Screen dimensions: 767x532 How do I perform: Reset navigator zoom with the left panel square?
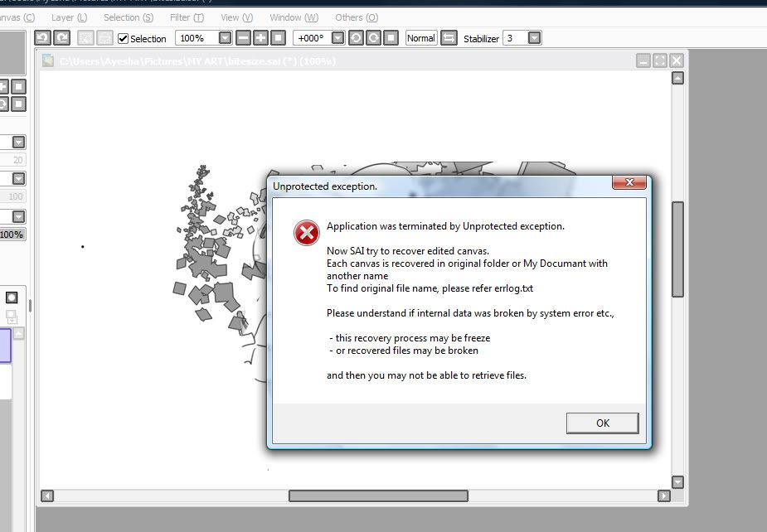(18, 87)
